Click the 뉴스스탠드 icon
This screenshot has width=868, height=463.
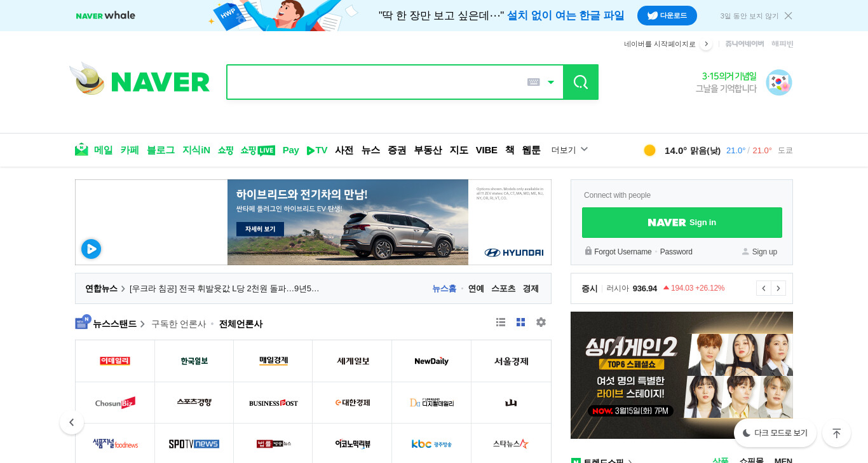(x=83, y=322)
